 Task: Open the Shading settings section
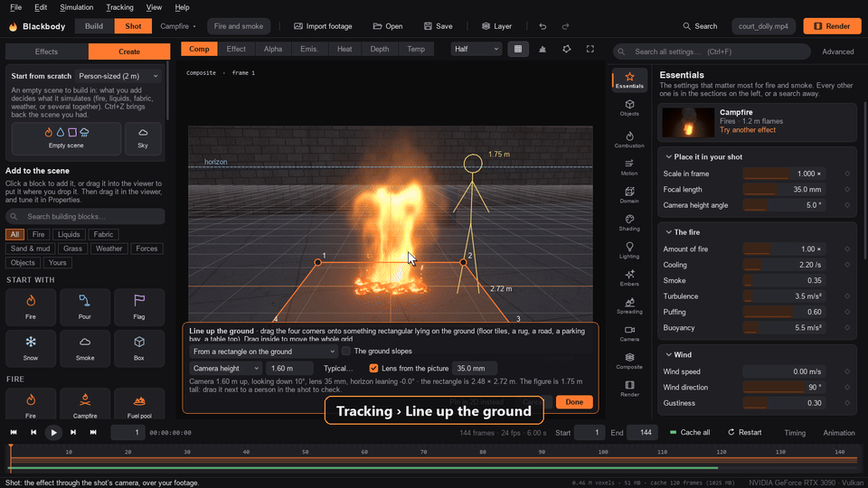(629, 223)
